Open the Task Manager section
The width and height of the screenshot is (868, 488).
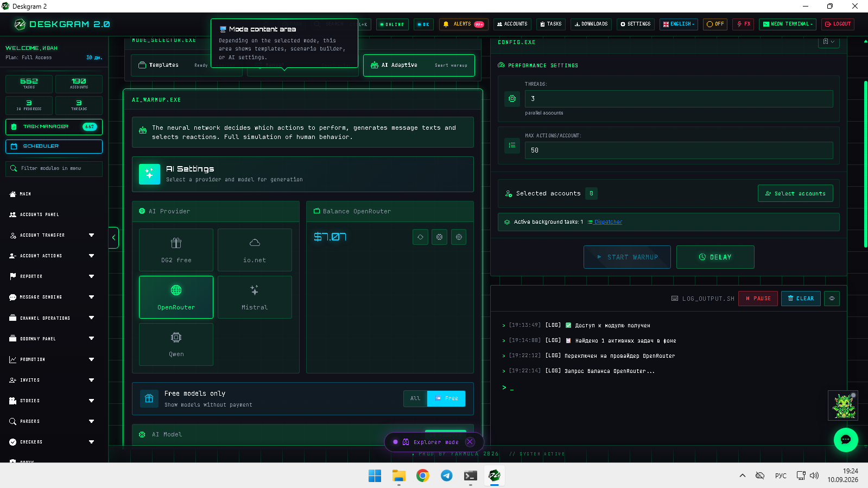coord(54,126)
